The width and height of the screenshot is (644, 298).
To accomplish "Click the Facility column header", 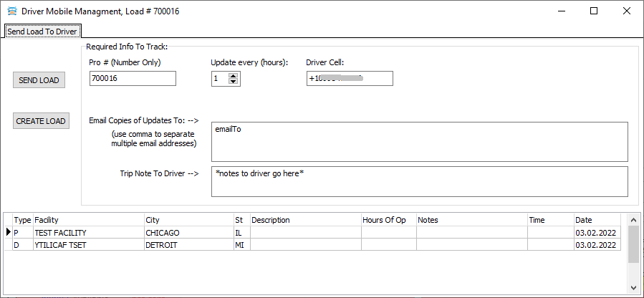I will click(88, 220).
